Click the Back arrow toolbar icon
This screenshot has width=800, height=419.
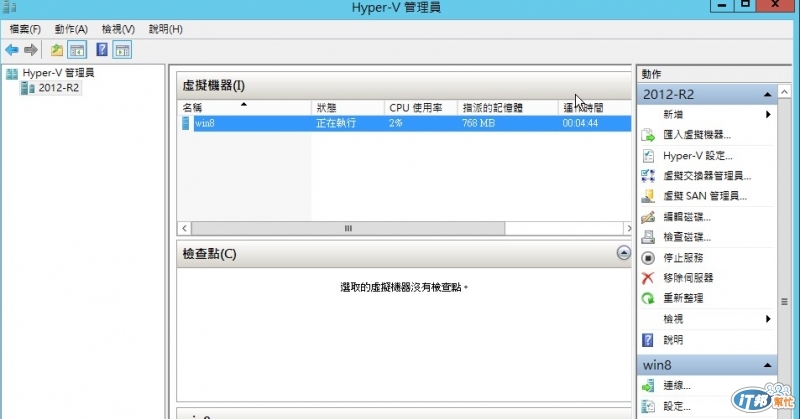[x=12, y=50]
